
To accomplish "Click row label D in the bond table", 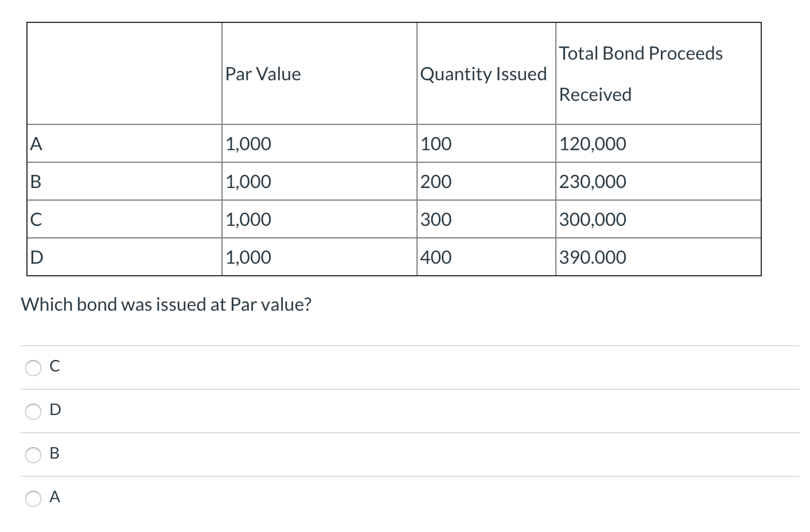I will point(36,257).
